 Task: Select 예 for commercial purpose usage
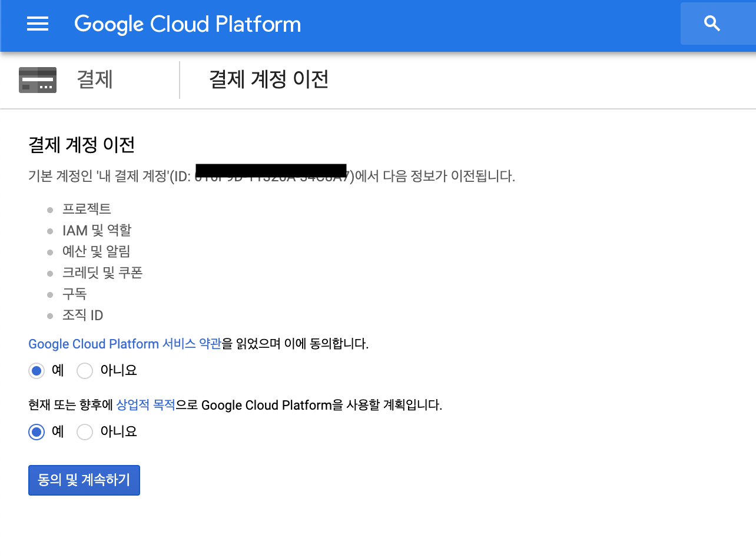click(37, 432)
